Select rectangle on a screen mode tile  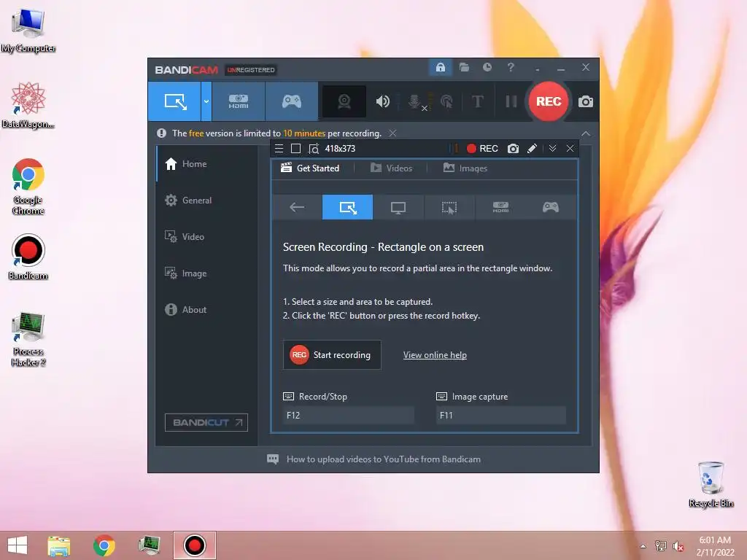coord(348,207)
